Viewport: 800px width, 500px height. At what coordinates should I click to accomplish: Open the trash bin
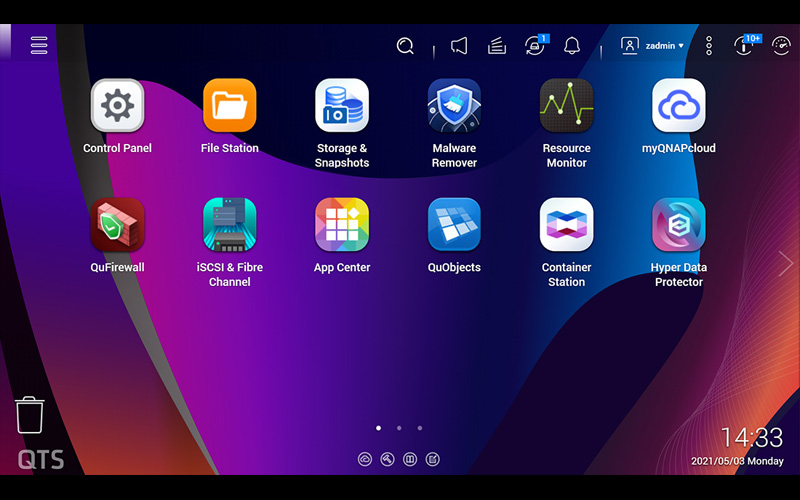point(30,415)
